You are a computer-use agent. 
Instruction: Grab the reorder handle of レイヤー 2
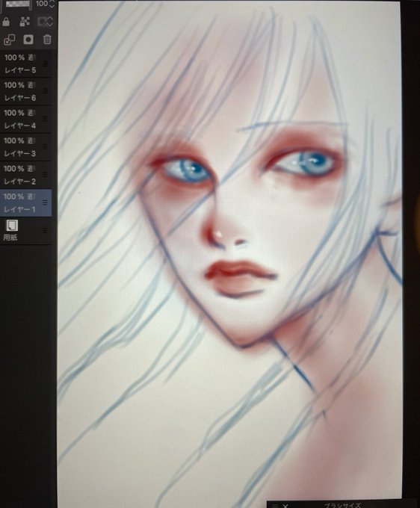point(46,175)
